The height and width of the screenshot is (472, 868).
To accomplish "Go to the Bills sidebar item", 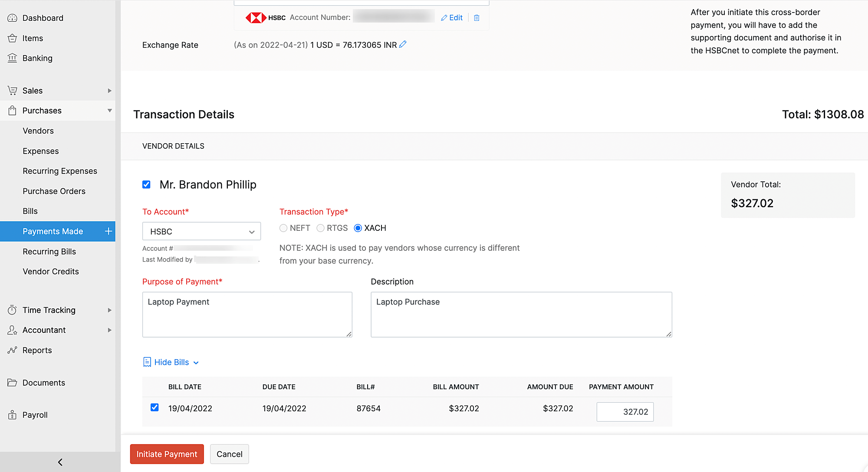I will coord(30,211).
